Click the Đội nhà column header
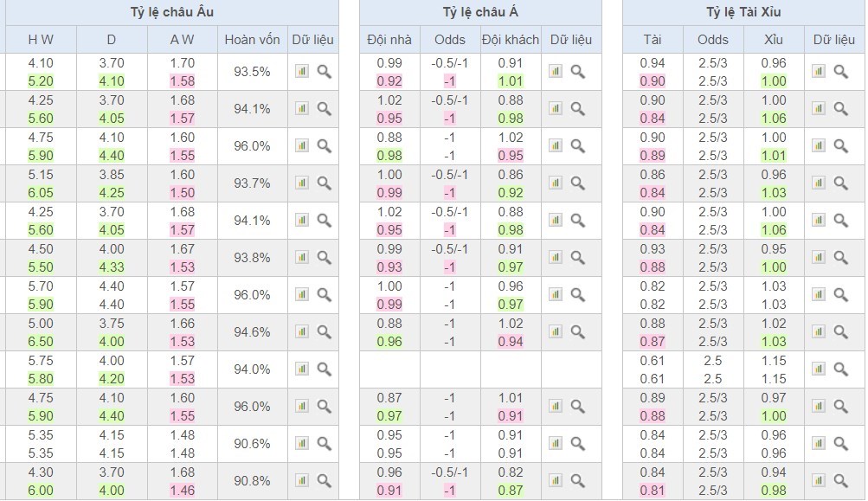The height and width of the screenshot is (501, 868). coord(389,40)
